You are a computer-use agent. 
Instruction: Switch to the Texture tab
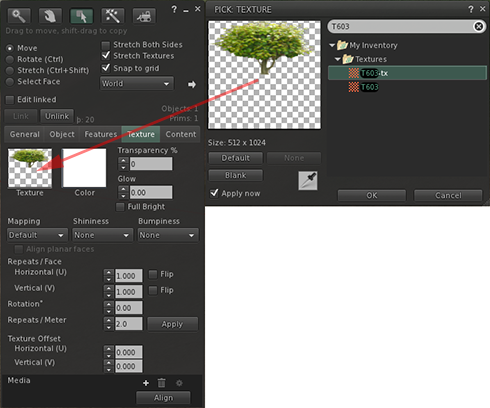(141, 134)
